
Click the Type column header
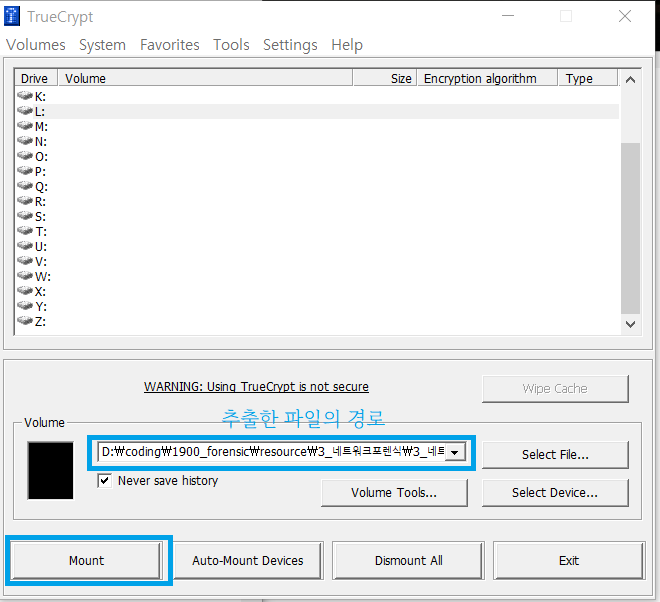tap(588, 78)
